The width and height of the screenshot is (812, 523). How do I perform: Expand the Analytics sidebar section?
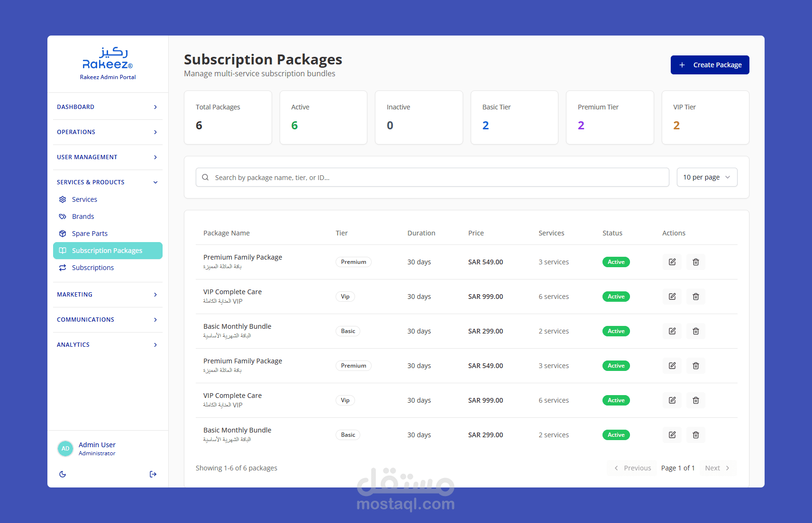click(x=108, y=345)
